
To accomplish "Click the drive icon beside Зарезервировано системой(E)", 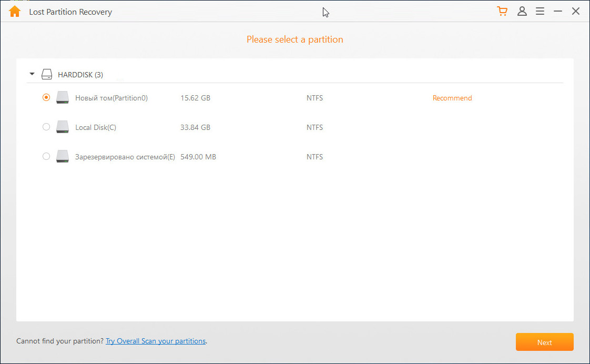I will click(63, 156).
